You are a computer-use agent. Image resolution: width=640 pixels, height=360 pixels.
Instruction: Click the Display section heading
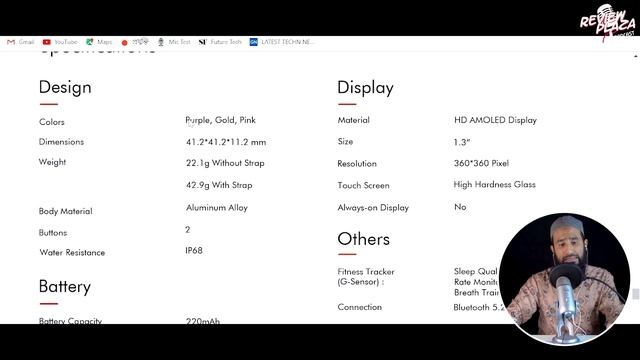(x=365, y=87)
